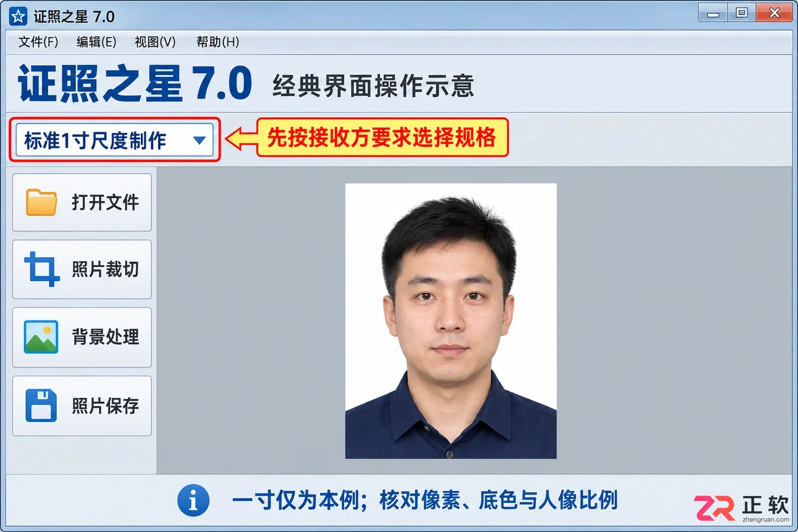The width and height of the screenshot is (798, 532).
Task: Click the 照片保存 button label
Action: [x=105, y=406]
